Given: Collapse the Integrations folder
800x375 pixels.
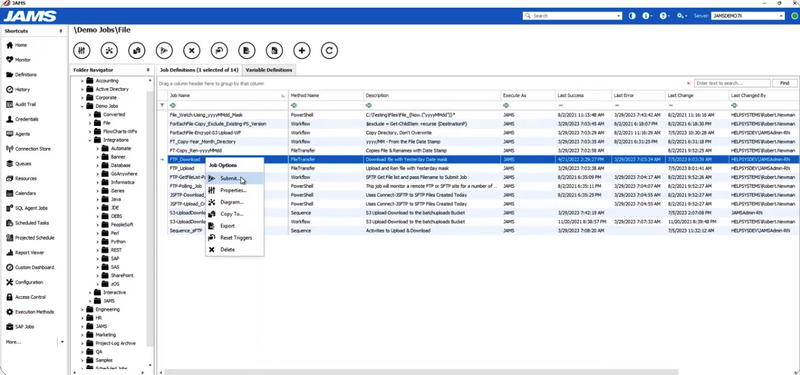Looking at the screenshot, I should pyautogui.click(x=90, y=140).
